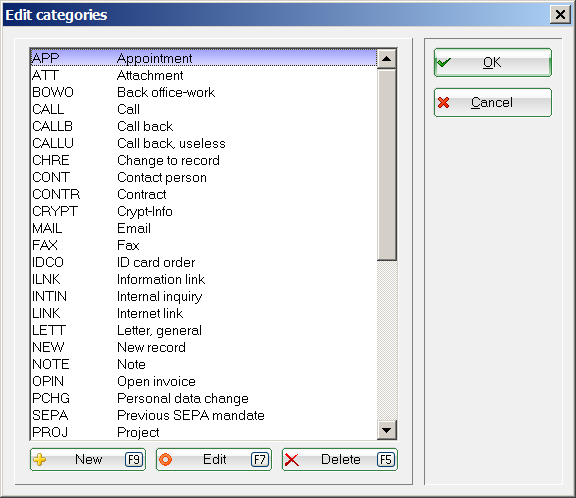The width and height of the screenshot is (576, 498).
Task: Click the Cancel button label
Action: click(x=492, y=102)
